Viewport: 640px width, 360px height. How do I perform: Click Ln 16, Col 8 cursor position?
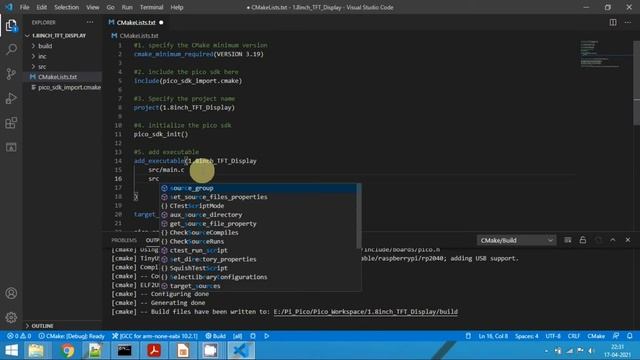[x=493, y=336]
